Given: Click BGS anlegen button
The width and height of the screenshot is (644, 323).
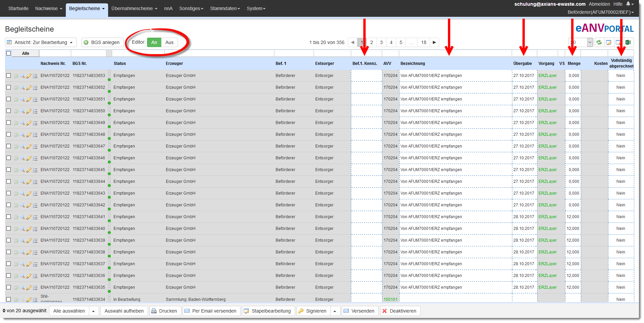Looking at the screenshot, I should point(102,42).
